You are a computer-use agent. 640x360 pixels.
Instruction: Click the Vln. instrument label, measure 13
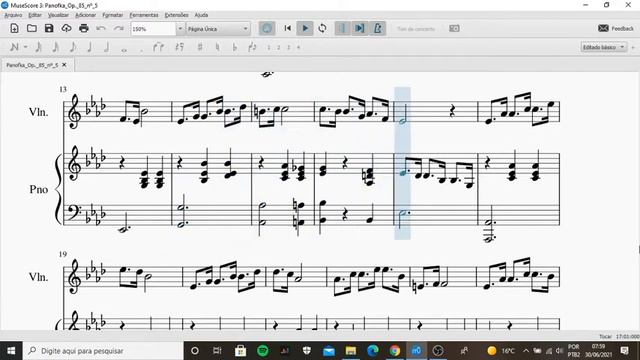click(x=38, y=112)
